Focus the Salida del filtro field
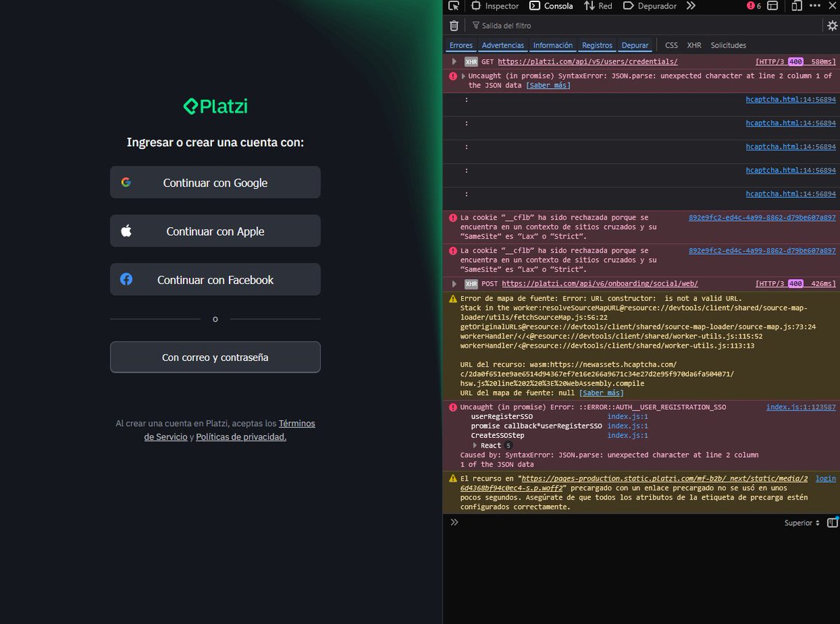 (x=644, y=25)
